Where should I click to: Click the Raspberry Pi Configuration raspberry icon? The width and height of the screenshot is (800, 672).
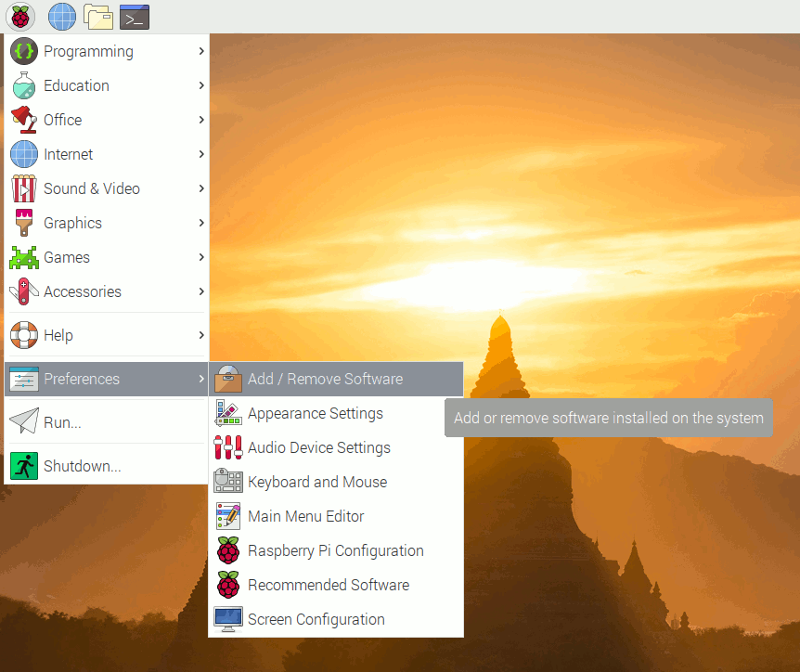228,550
